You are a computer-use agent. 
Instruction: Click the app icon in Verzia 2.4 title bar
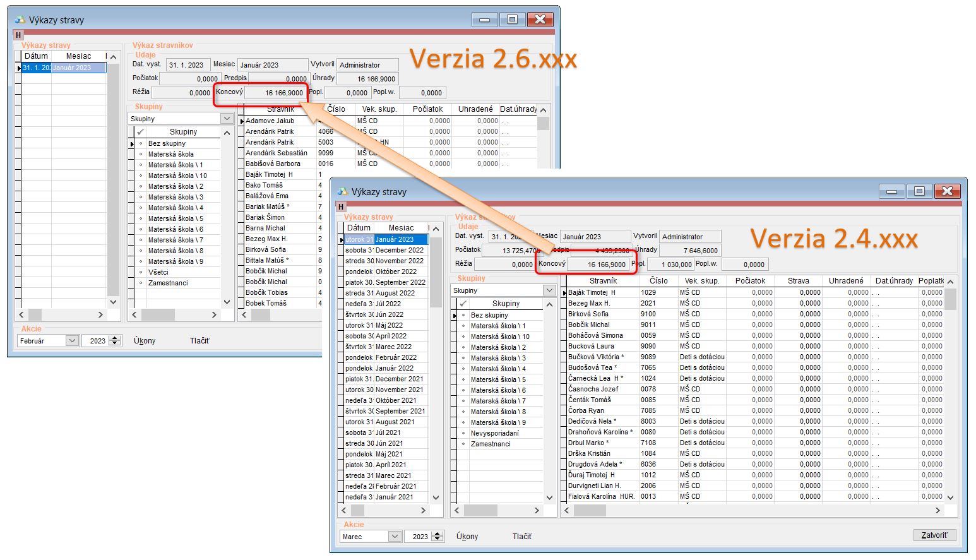pos(343,192)
